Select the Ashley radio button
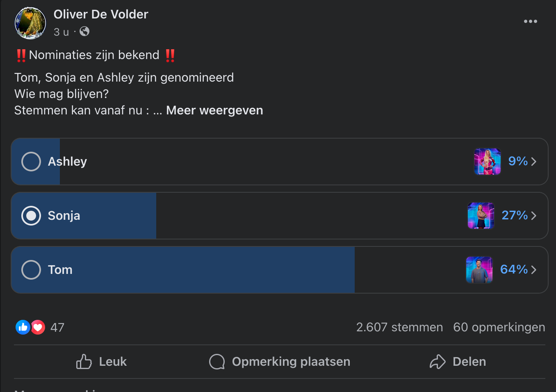The image size is (556, 392). coord(31,162)
